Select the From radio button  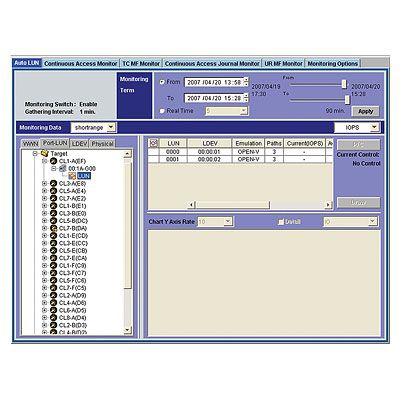point(162,82)
